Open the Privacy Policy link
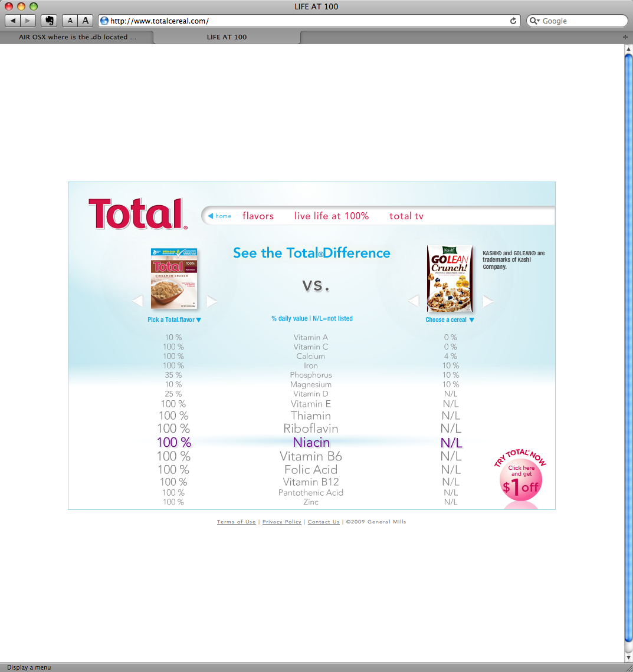 282,522
